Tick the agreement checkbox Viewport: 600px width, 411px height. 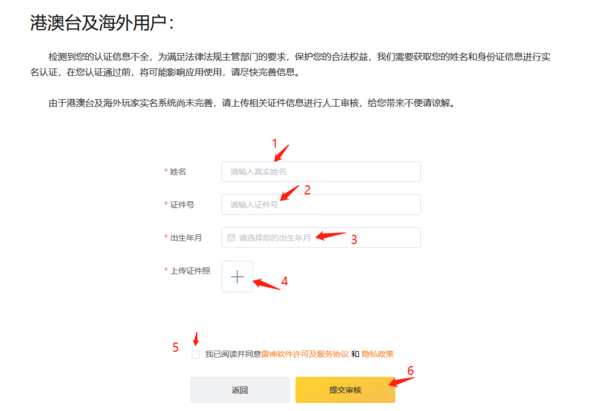pos(194,354)
